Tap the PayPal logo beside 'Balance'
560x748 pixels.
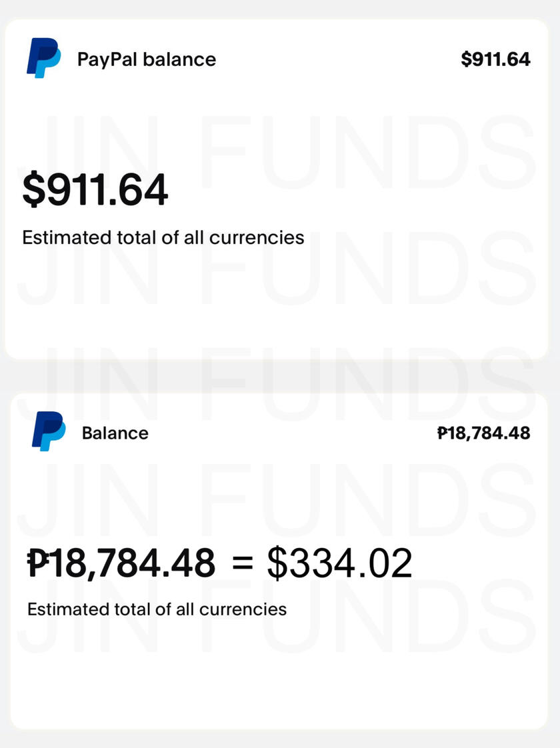[49, 432]
